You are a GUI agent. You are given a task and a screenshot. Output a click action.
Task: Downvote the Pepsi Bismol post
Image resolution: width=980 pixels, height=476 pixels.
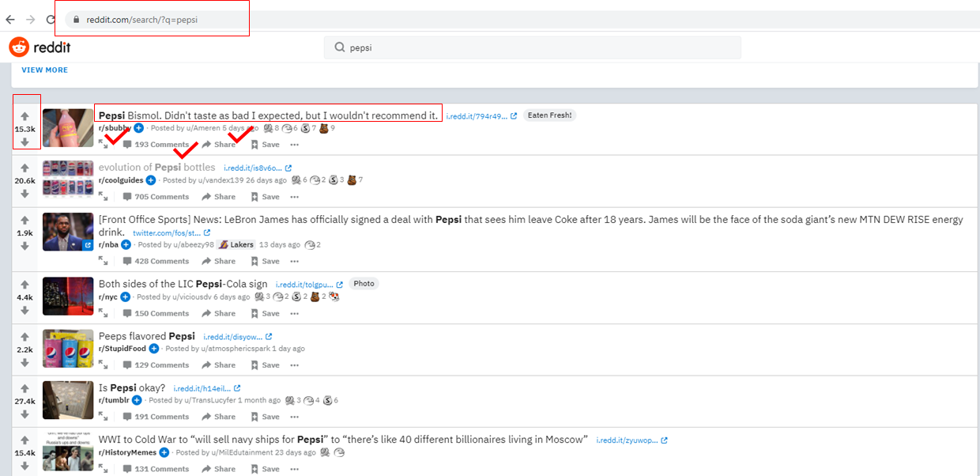(x=24, y=142)
